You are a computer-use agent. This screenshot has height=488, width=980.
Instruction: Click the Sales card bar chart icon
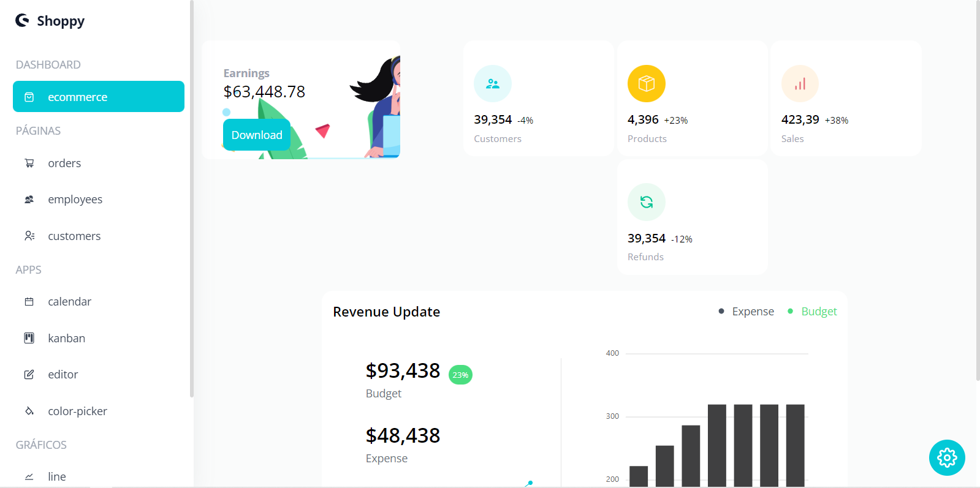[800, 84]
